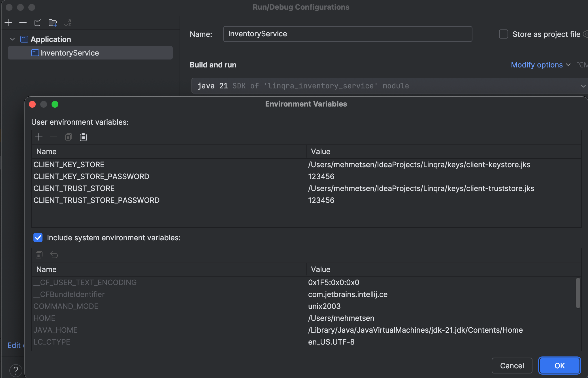Click OK to confirm variables

(560, 366)
